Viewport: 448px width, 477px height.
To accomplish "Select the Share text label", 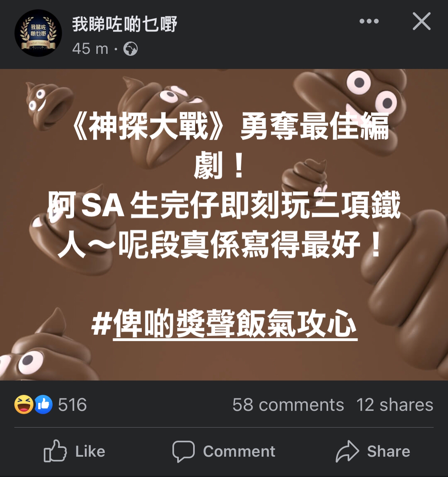I will point(389,451).
